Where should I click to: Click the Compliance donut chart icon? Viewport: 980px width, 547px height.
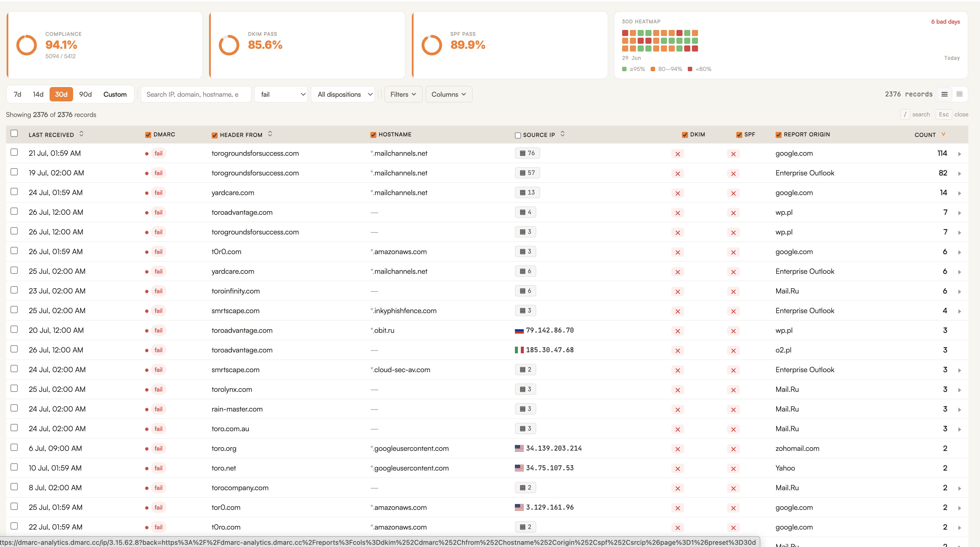pyautogui.click(x=27, y=45)
